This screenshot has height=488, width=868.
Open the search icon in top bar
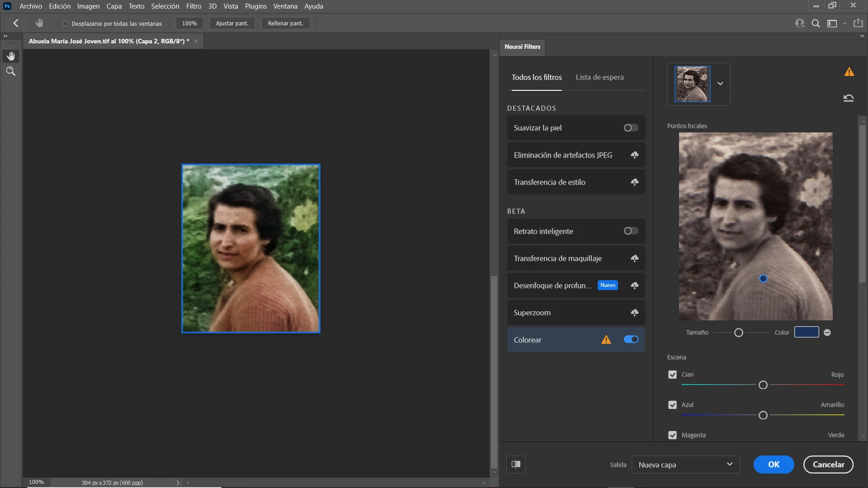pyautogui.click(x=816, y=23)
